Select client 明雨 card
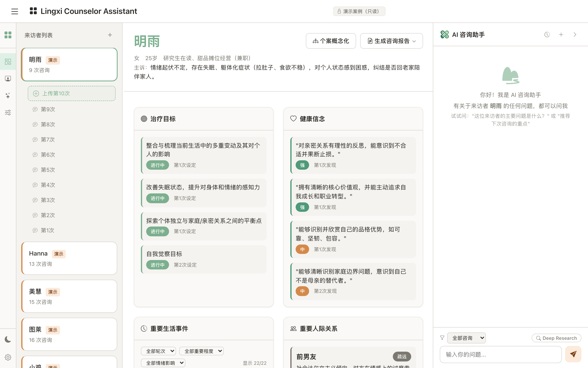 (x=69, y=64)
